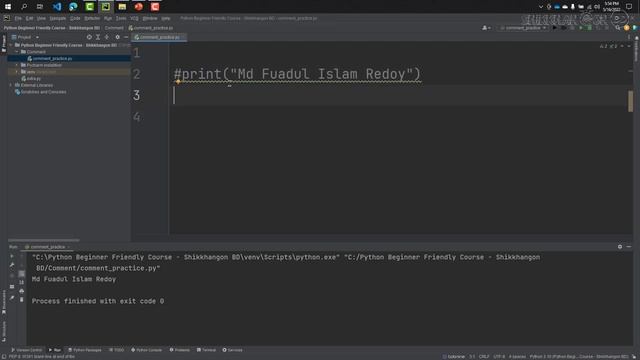This screenshot has height=360, width=640.
Task: Click wrench settings icon in Run panel
Action: [x=12, y=265]
